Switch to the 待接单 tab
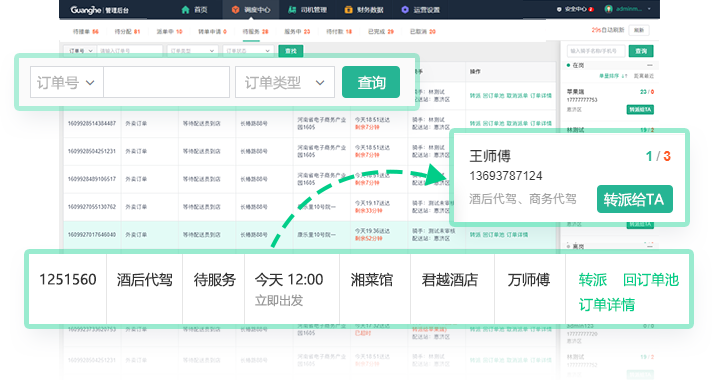 click(x=85, y=32)
